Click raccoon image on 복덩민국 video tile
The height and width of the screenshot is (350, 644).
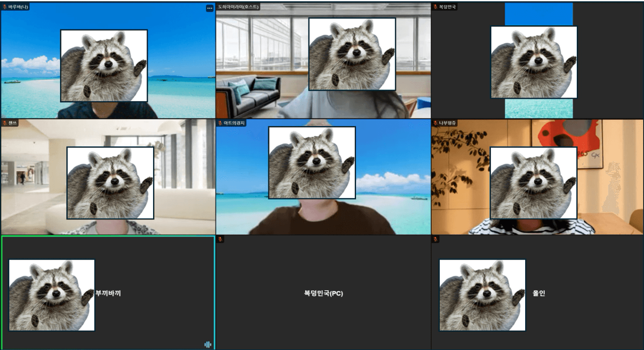(x=534, y=62)
